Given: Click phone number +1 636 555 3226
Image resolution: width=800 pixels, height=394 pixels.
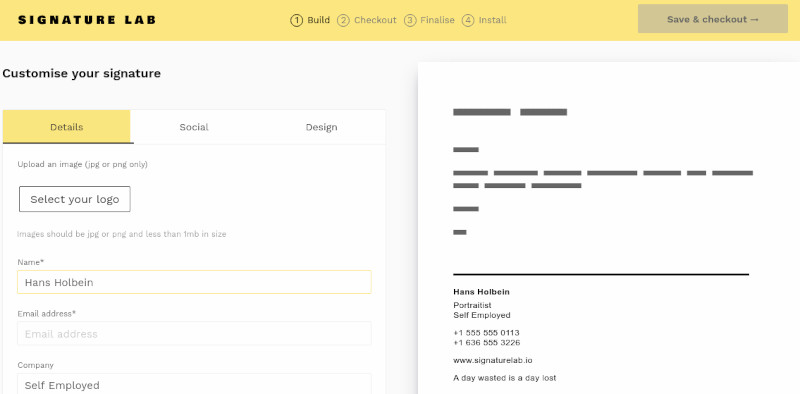Looking at the screenshot, I should [487, 342].
